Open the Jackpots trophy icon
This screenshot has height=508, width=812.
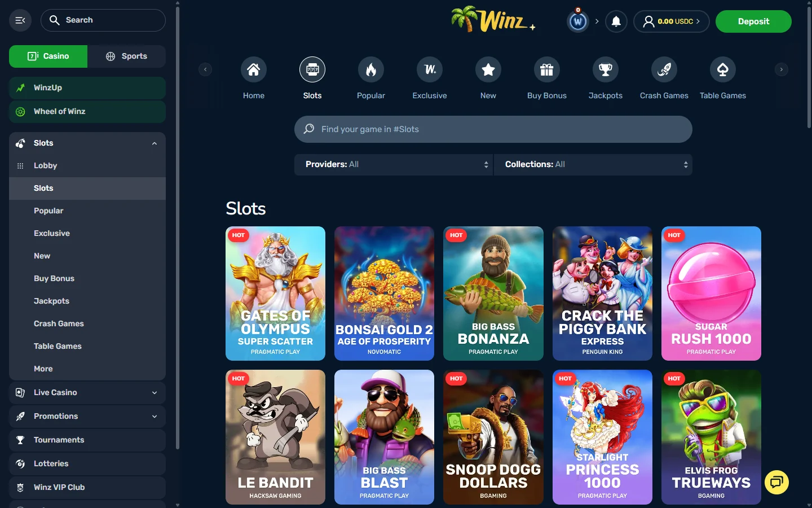[606, 69]
